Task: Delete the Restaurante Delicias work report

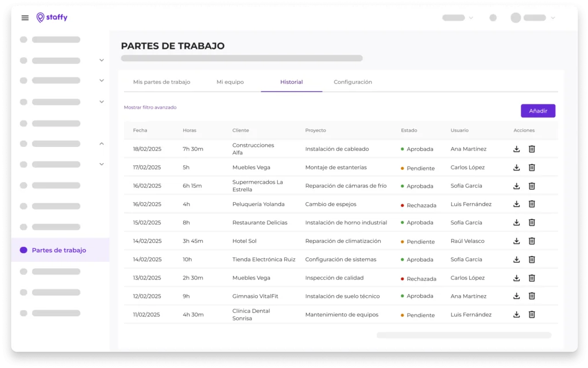Action: 532,222
